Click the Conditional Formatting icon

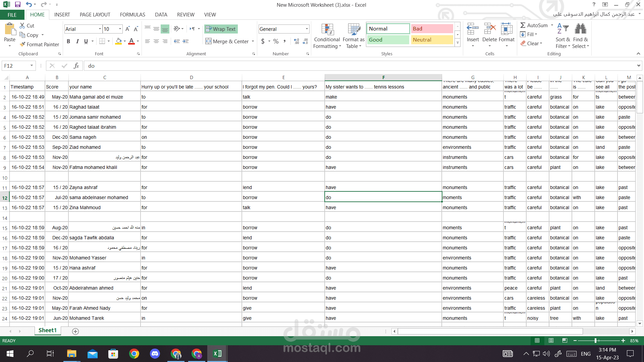[x=327, y=29]
